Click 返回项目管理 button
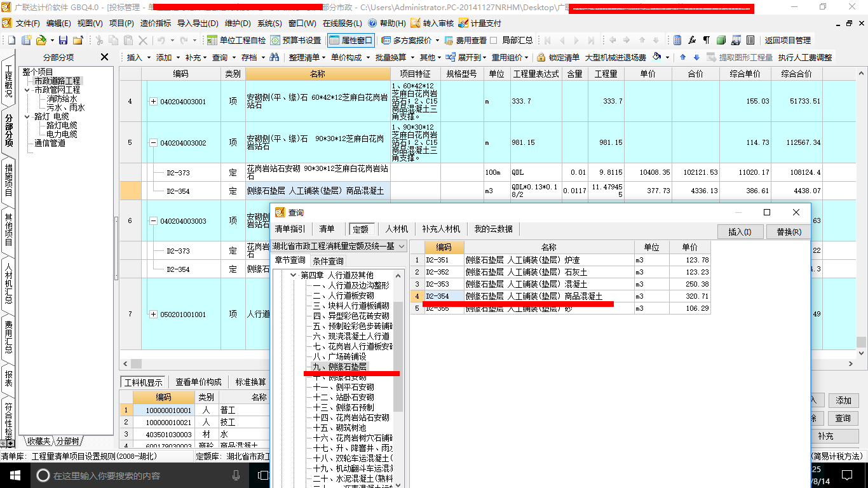868x488 pixels. 788,40
